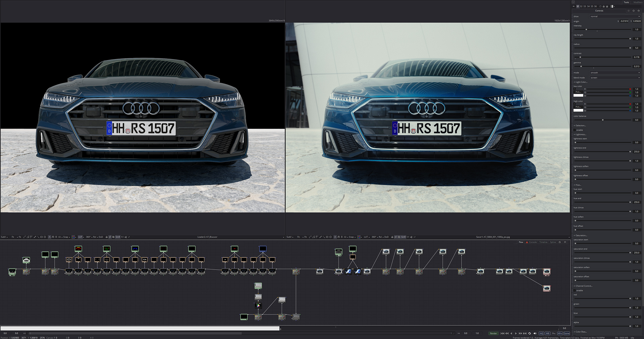
Task: Jump to last frame in transport controls
Action: pyautogui.click(x=525, y=333)
